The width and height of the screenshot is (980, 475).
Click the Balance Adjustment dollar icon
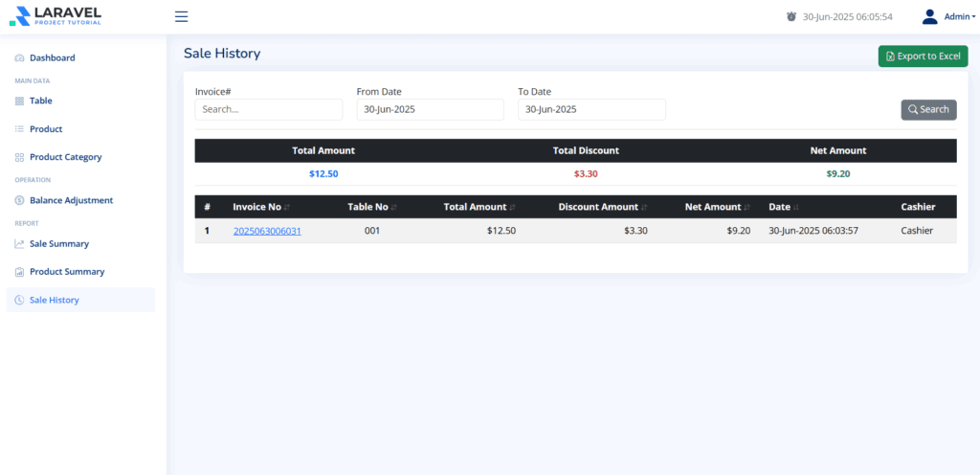tap(19, 201)
